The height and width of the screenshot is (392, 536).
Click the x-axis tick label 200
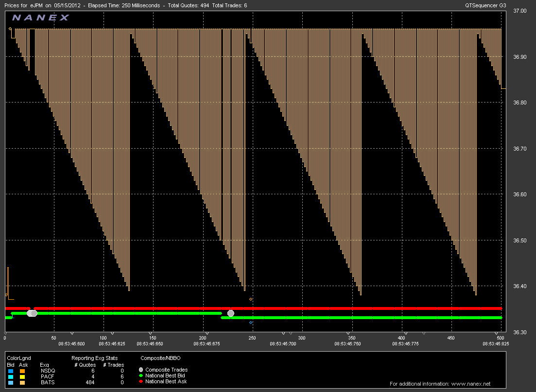(x=202, y=338)
